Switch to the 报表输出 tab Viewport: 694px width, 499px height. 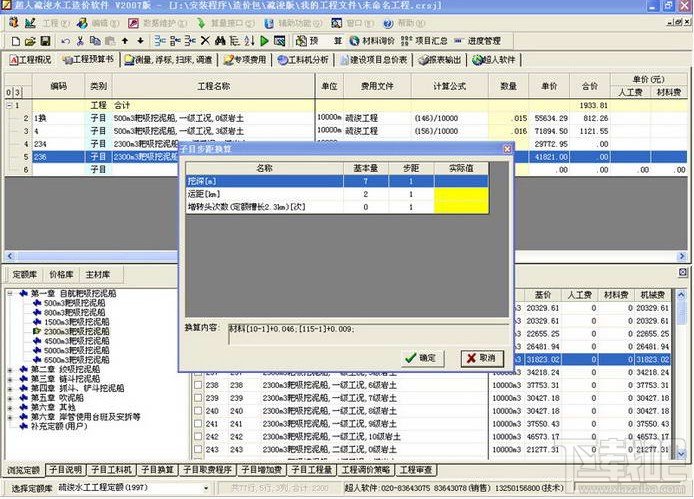click(440, 60)
